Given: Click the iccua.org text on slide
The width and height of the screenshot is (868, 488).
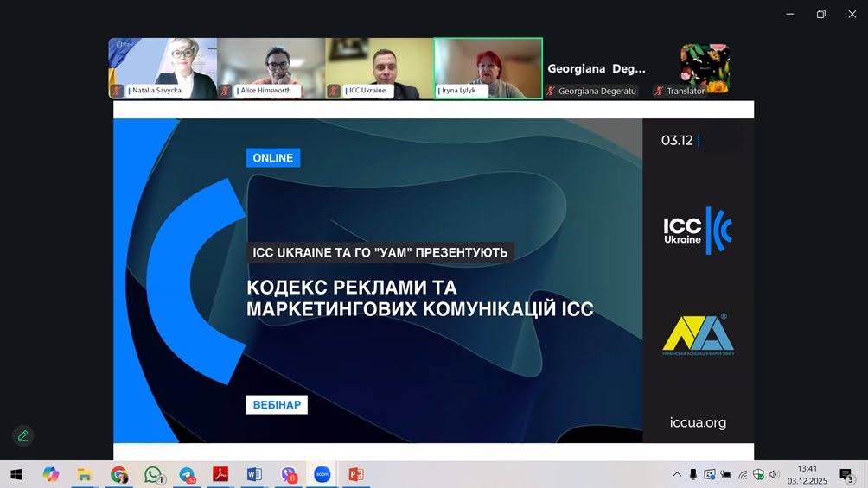Looking at the screenshot, I should coord(698,422).
